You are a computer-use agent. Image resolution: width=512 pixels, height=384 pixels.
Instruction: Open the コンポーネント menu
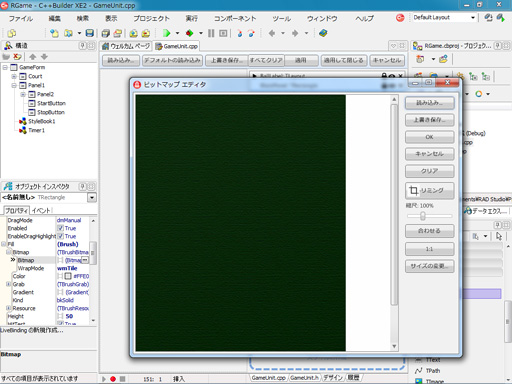coord(235,18)
